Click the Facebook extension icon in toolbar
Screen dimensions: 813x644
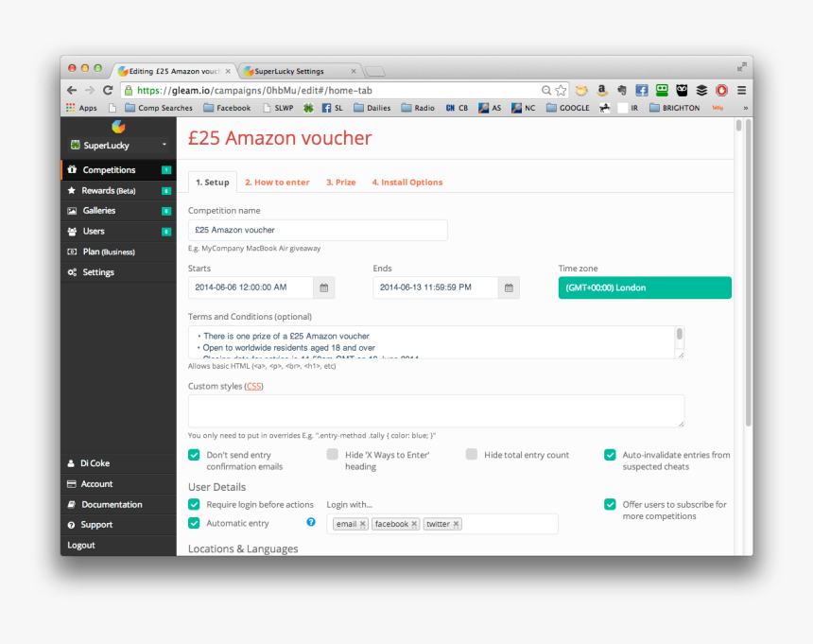(x=641, y=91)
